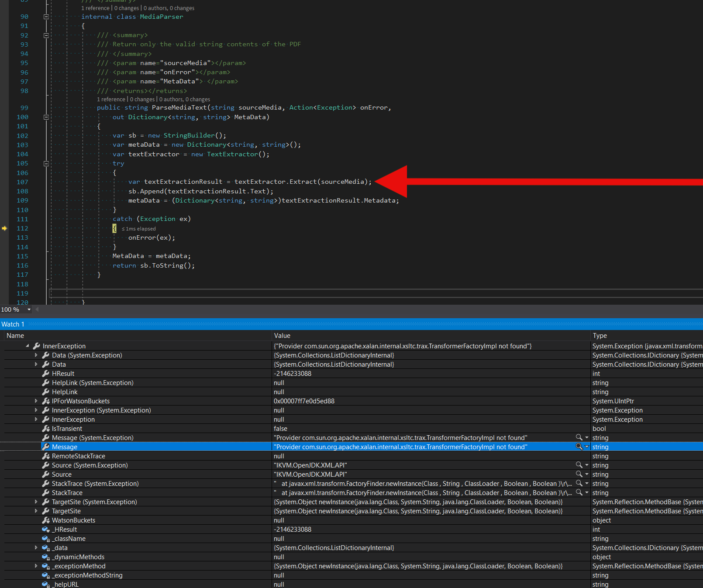This screenshot has height=588, width=703.
Task: Click the wrench icon of RemoteStackTrace row
Action: click(x=45, y=456)
